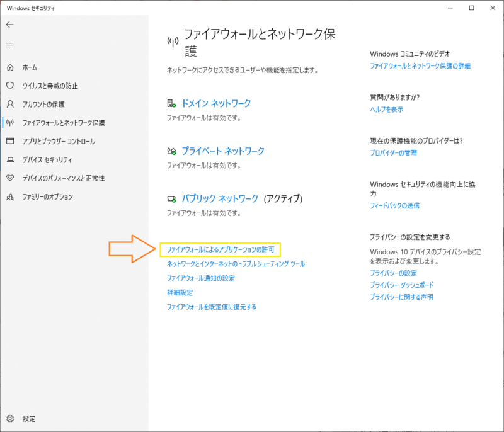The height and width of the screenshot is (432, 504).
Task: Open ホーム in the sidebar
Action: click(30, 67)
